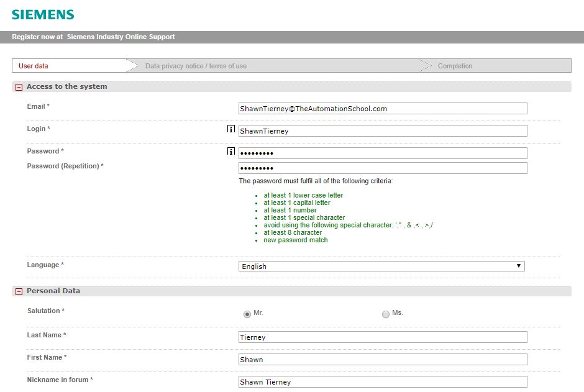Edit the First Name field

point(383,360)
